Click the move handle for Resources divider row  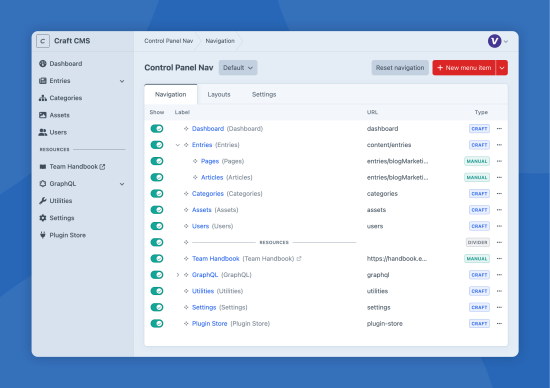pyautogui.click(x=186, y=242)
